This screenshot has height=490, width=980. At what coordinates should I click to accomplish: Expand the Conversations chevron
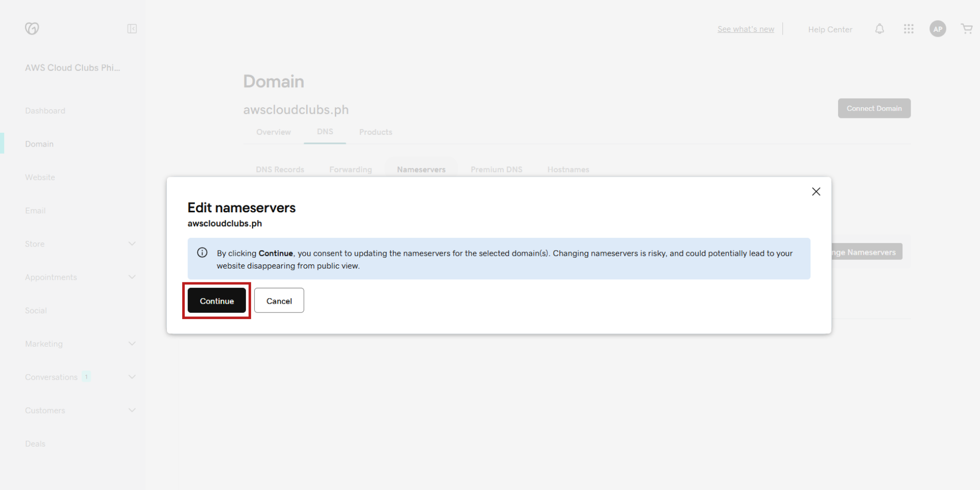132,377
